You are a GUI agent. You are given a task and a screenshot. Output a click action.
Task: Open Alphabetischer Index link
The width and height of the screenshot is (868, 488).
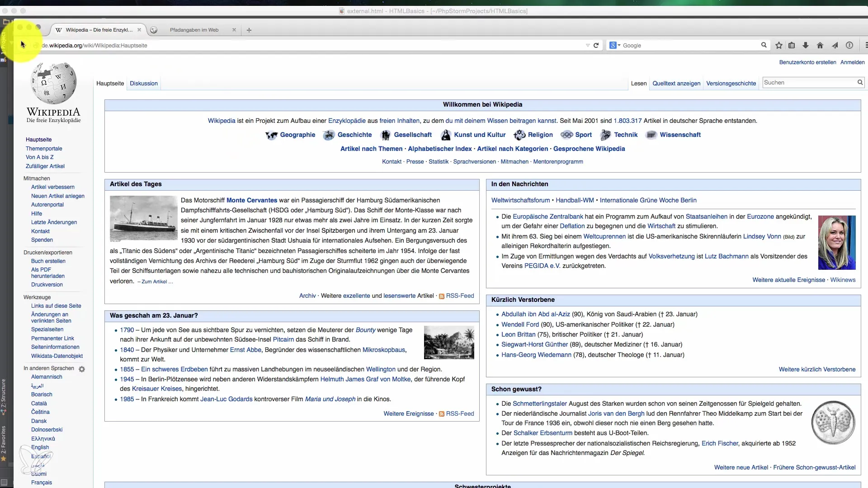tap(439, 149)
